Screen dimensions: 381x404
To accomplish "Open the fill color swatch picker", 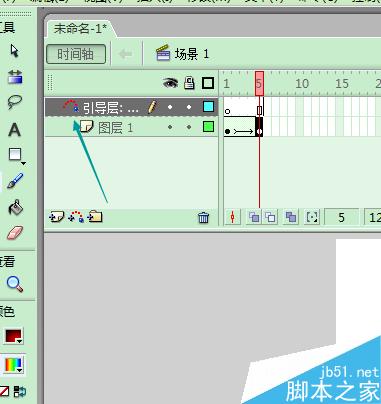I will (14, 336).
